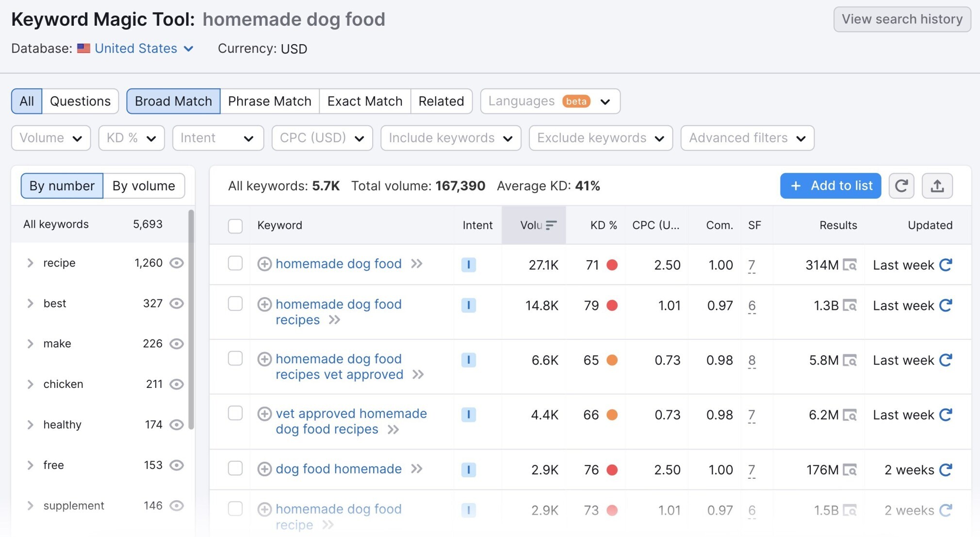Click the Related tab filter
Viewport: 980px width, 537px height.
441,101
